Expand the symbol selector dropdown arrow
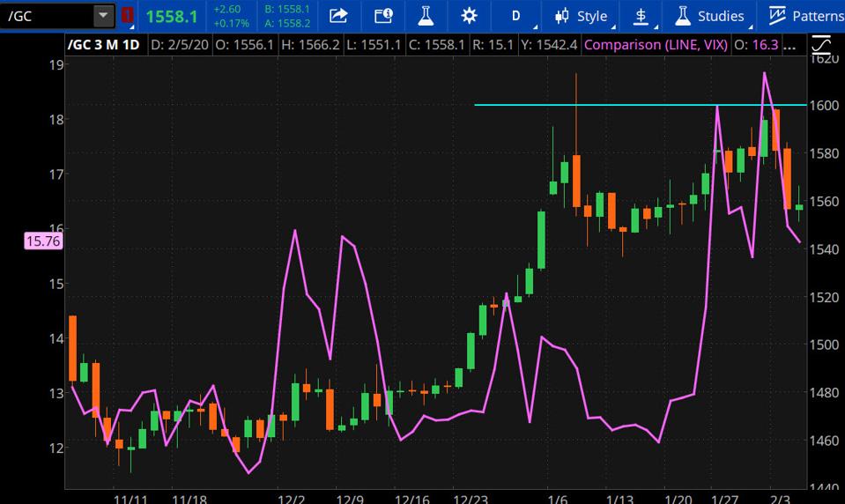Screen dimensions: 845x504 103,16
